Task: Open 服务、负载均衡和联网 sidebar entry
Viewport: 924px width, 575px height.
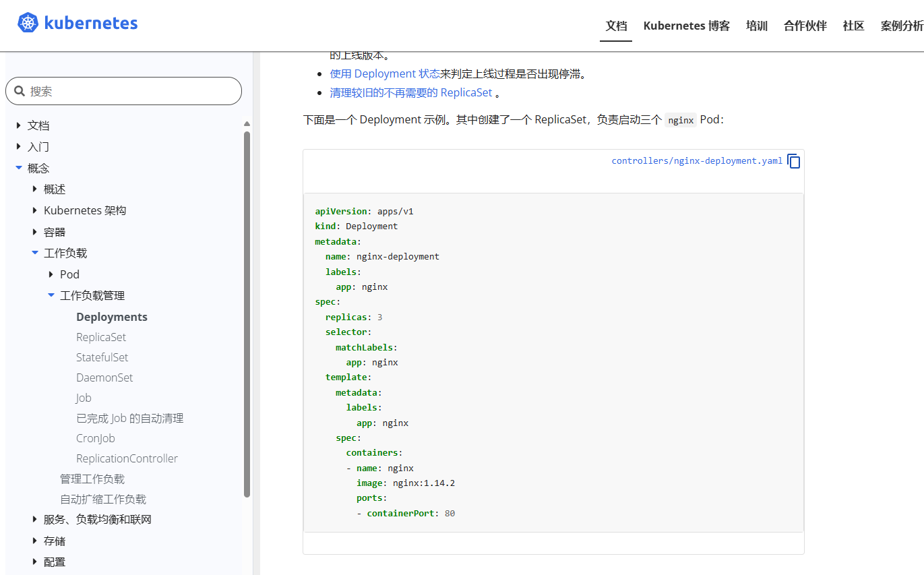Action: [98, 519]
